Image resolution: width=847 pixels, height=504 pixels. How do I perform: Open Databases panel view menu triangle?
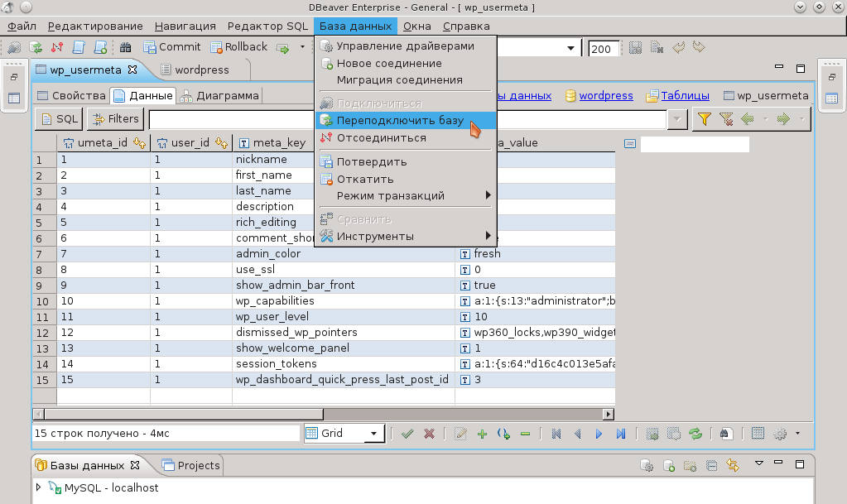pos(759,463)
